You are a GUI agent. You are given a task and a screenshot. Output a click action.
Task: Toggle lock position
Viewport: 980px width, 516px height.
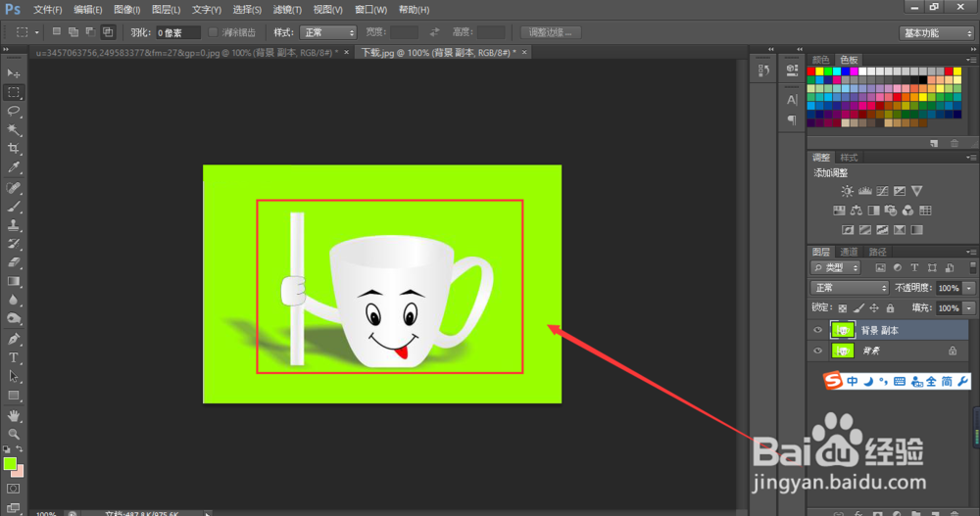coord(874,308)
